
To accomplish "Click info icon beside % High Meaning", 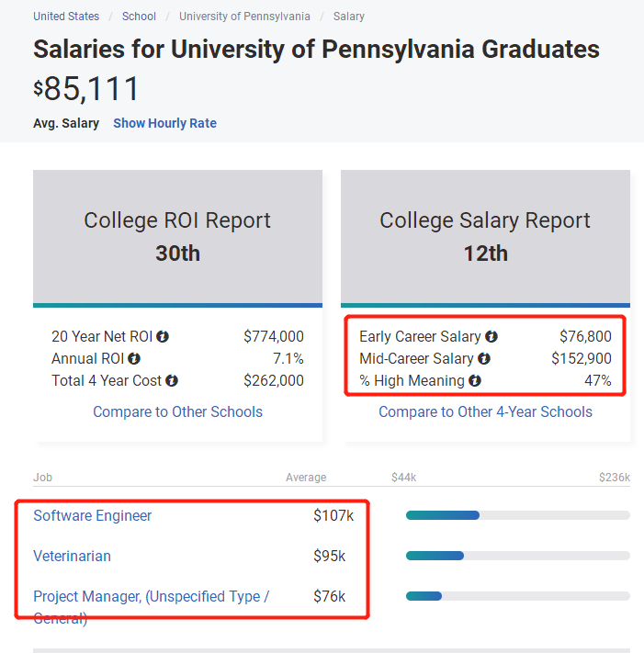I will tap(475, 381).
